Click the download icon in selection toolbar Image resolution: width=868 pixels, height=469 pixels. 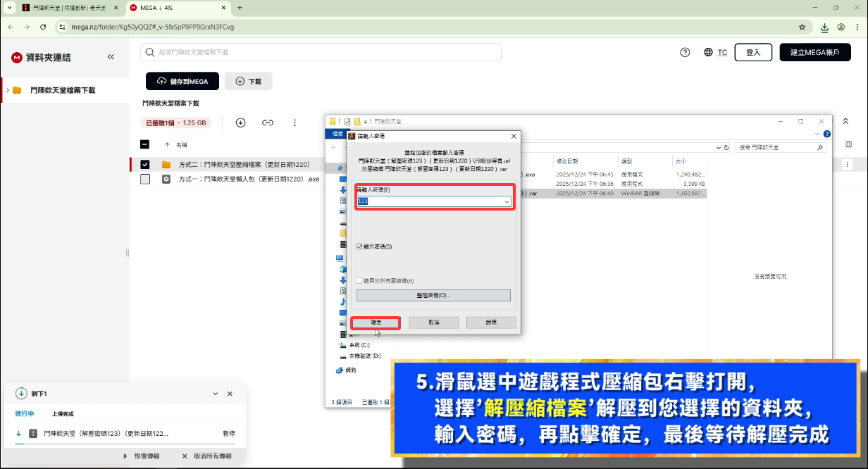click(x=240, y=123)
